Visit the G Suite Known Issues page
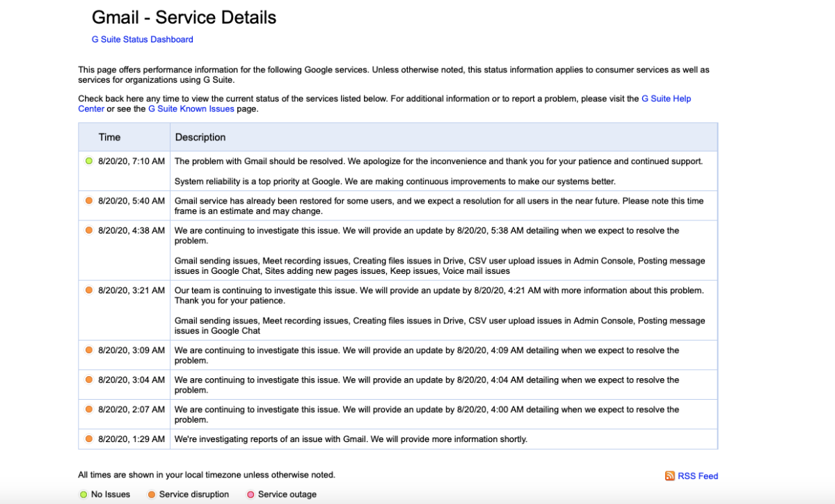The image size is (835, 504). click(x=191, y=109)
